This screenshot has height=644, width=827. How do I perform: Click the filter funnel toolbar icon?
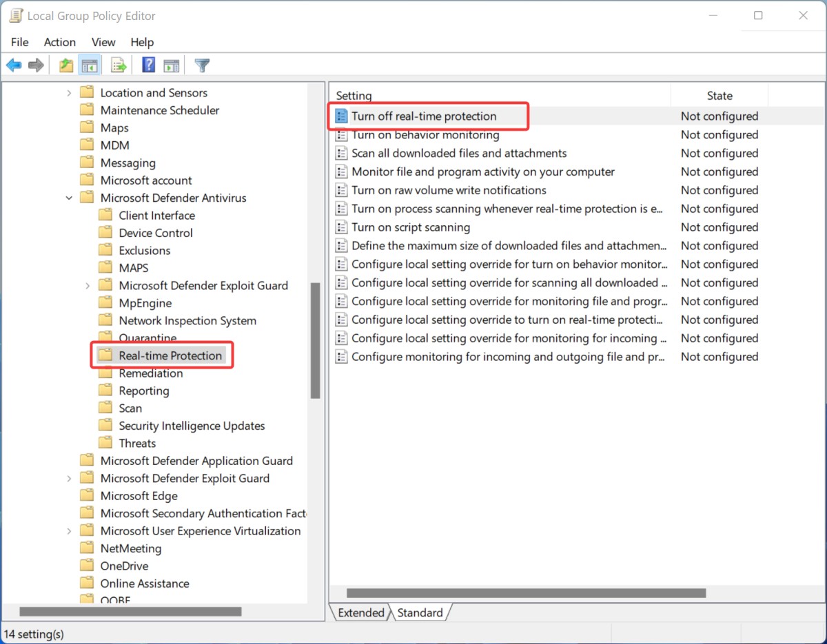point(202,65)
